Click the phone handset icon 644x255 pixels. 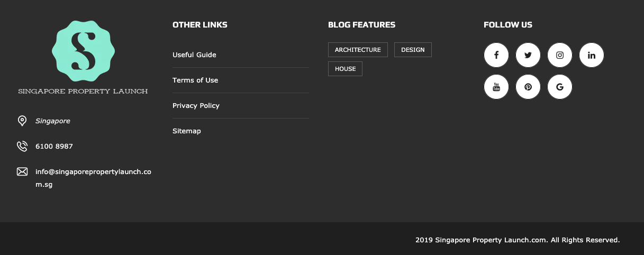22,146
